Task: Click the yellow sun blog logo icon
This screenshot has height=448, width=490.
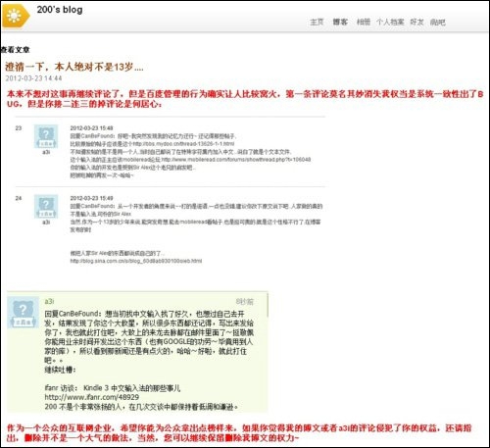Action: (16, 16)
